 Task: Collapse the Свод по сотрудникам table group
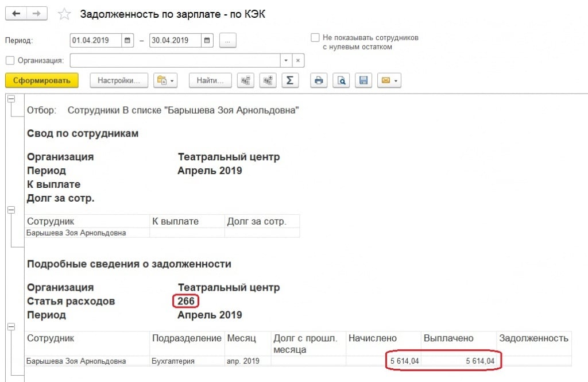[11, 210]
